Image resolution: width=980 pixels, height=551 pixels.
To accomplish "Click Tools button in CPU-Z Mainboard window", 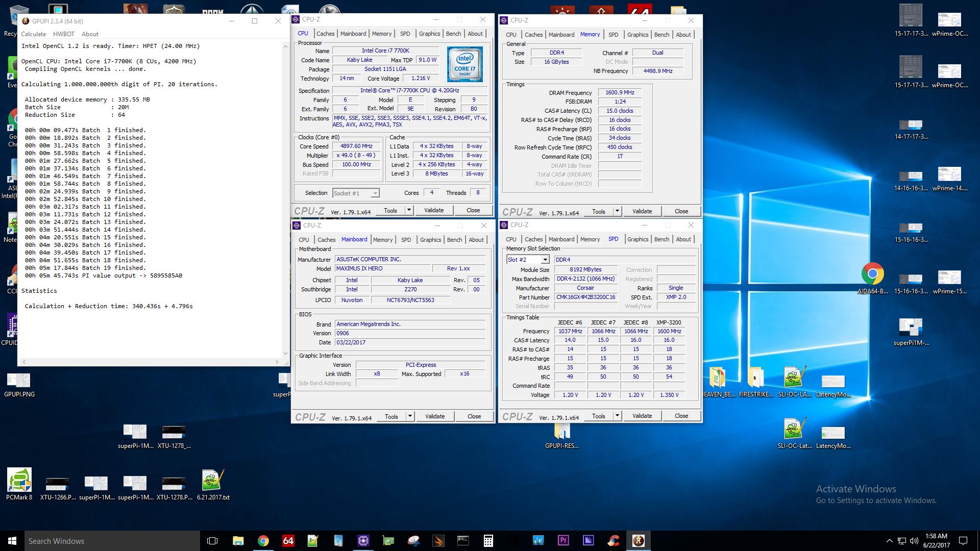I will [x=391, y=416].
